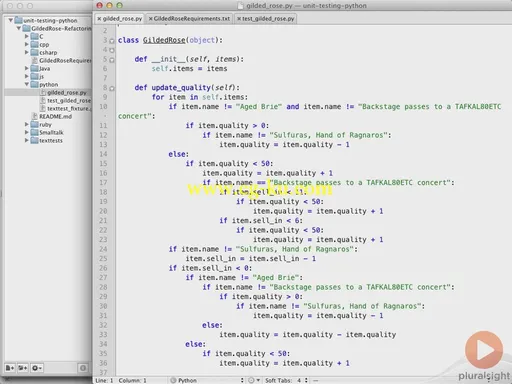
Task: Select test_gilded_rose file in the tree
Action: [69, 100]
